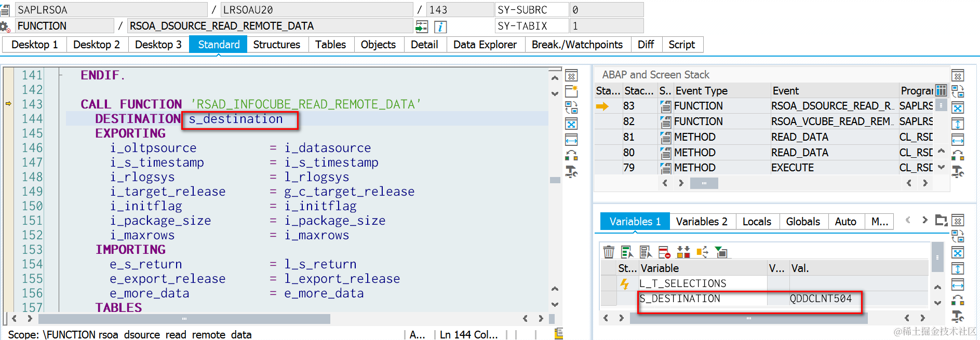
Task: Click the delete-row icon in Variables toolbar
Action: pos(664,252)
